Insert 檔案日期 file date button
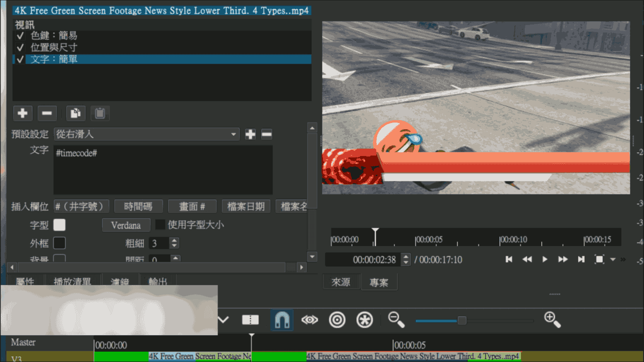Viewport: 644px width, 362px height. (x=246, y=206)
